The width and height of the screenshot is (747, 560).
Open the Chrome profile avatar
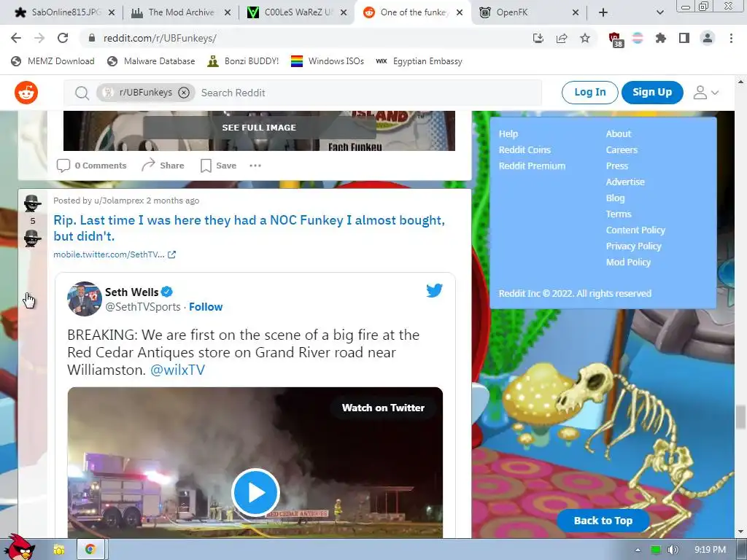click(x=708, y=38)
